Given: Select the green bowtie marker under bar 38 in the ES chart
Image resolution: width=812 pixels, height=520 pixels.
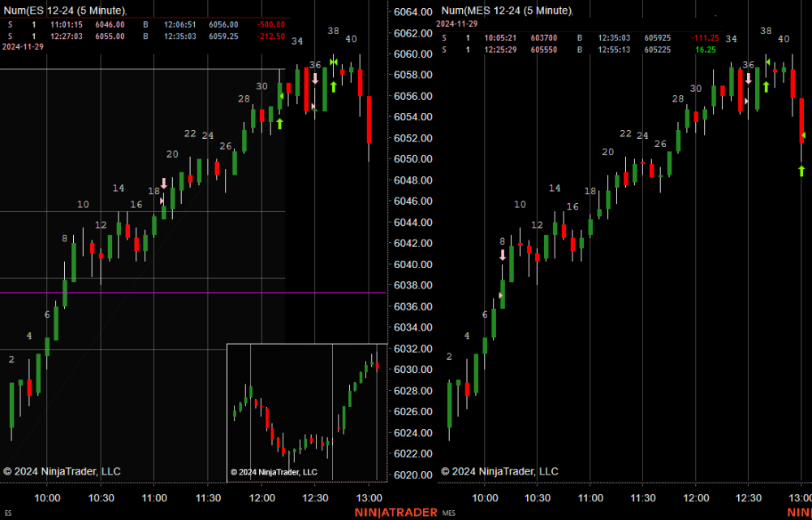Looking at the screenshot, I should (x=333, y=63).
